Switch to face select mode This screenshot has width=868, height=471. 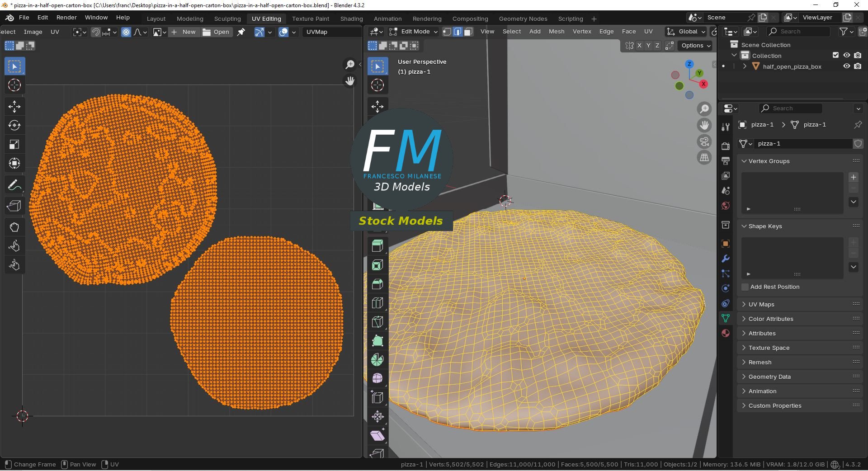click(x=469, y=32)
